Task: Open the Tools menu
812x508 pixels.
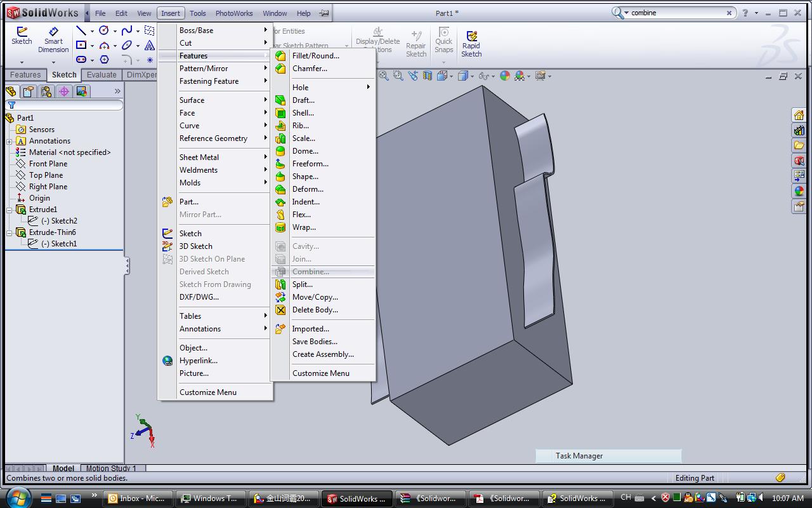Action: [x=198, y=13]
